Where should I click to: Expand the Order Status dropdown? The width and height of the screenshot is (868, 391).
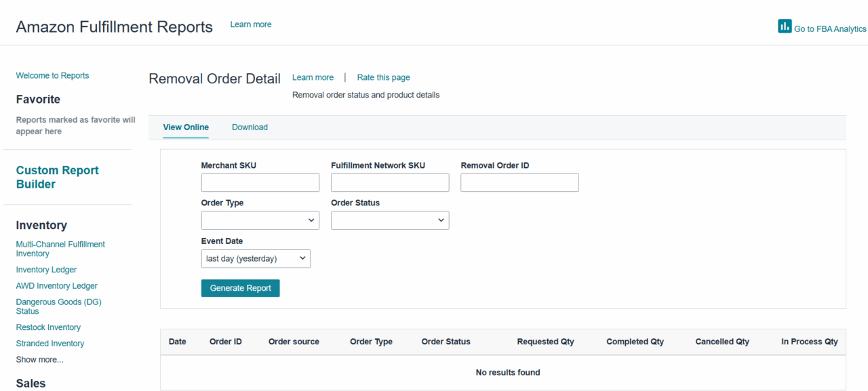coord(390,220)
